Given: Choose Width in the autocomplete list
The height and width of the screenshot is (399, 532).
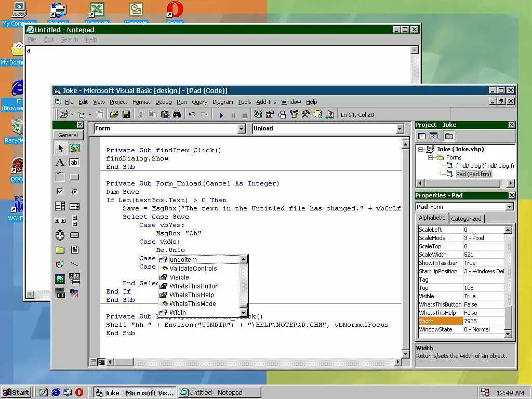Looking at the screenshot, I should coord(199,312).
